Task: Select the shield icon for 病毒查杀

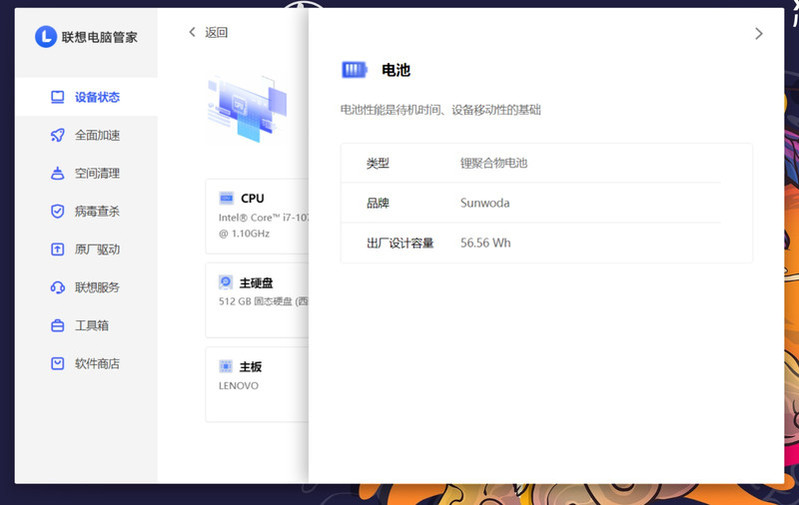Action: (58, 211)
